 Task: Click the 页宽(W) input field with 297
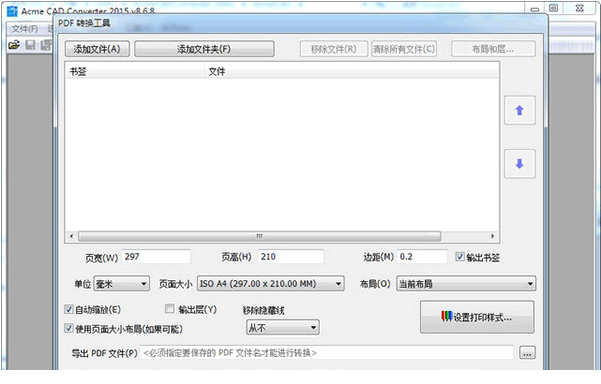[x=156, y=256]
